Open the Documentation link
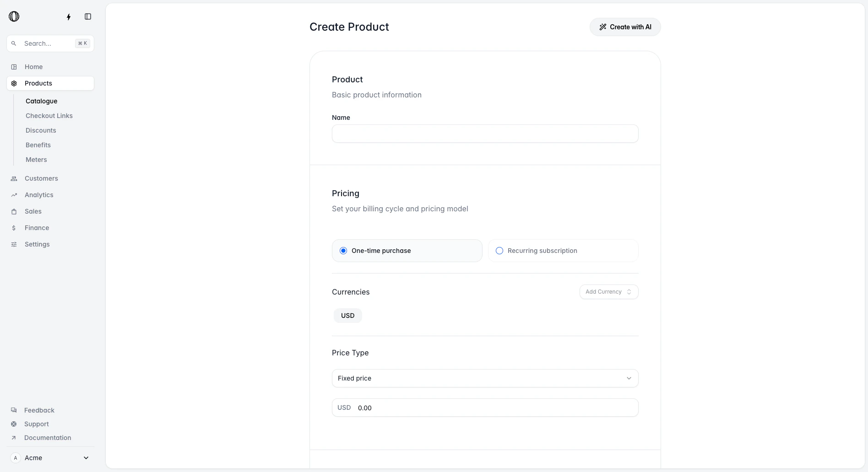Viewport: 868px width, 472px height. 48,438
